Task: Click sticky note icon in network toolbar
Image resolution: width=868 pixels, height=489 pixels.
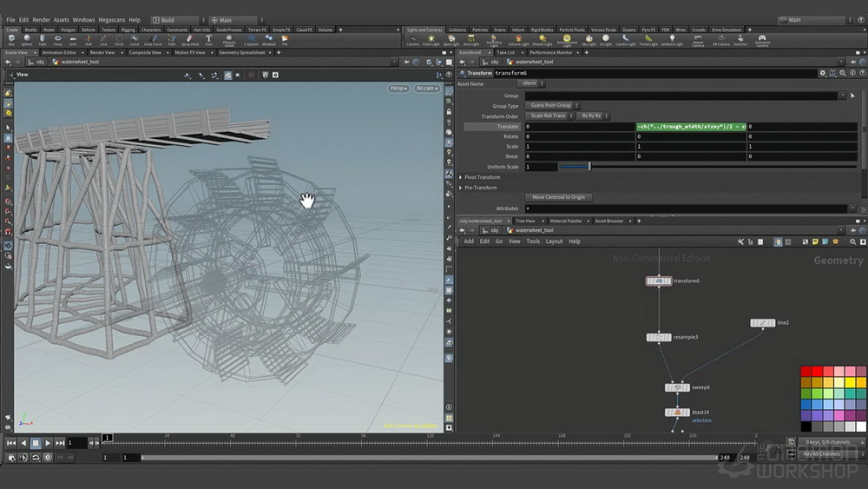Action: (815, 241)
